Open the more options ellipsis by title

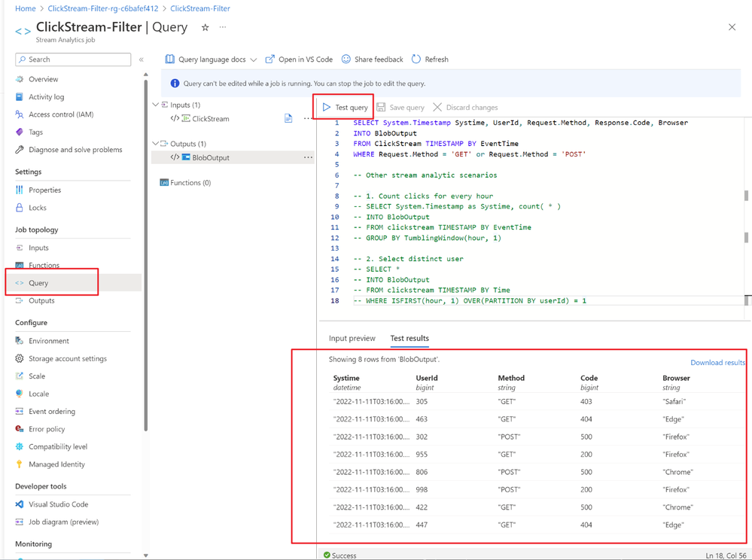click(x=223, y=27)
